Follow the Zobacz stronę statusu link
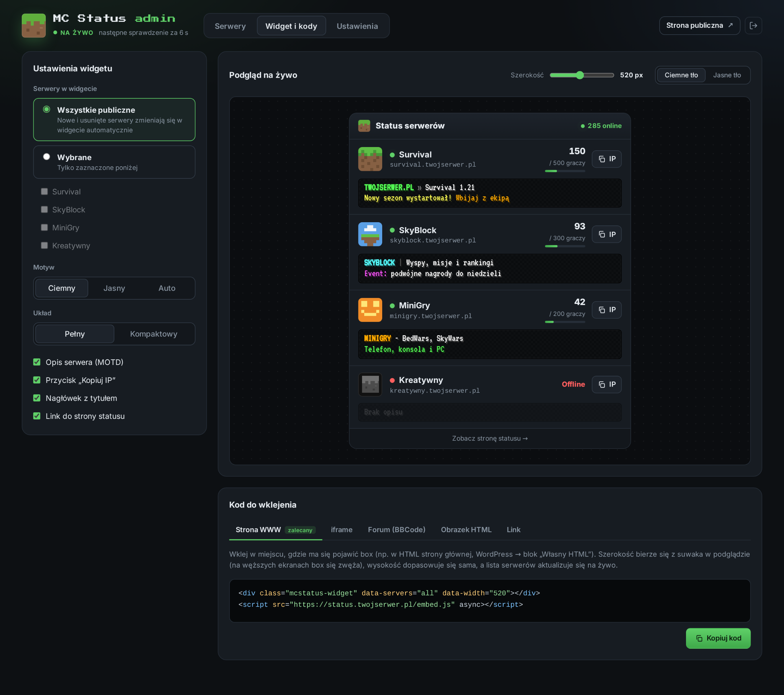Viewport: 784px width, 695px height. pos(490,438)
